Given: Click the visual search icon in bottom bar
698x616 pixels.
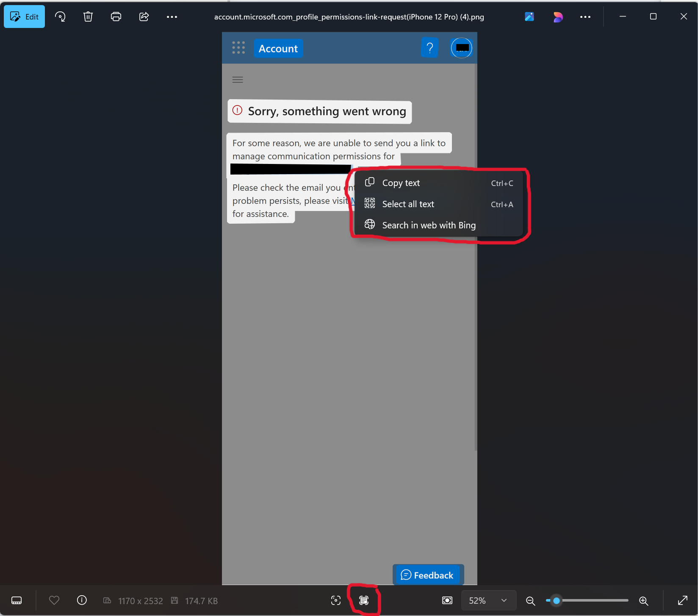Looking at the screenshot, I should coord(336,600).
